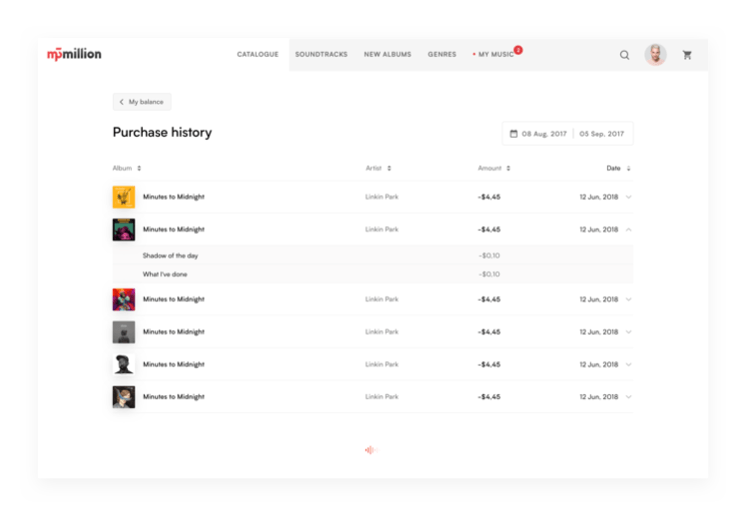Open New Albums in navigation
The height and width of the screenshot is (516, 746).
tap(387, 54)
